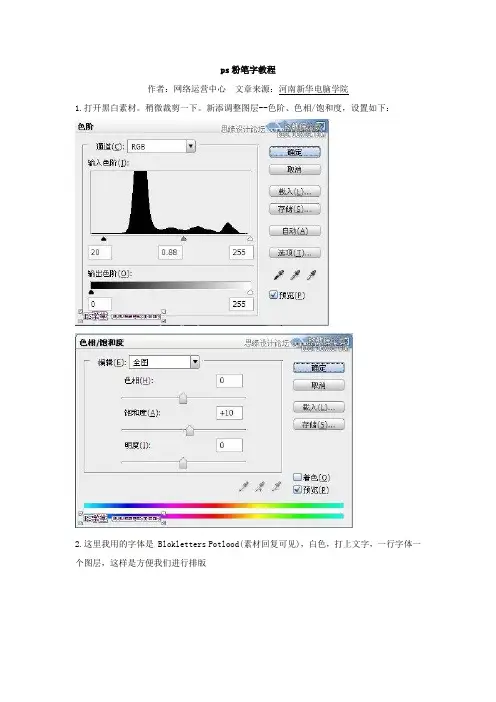Click the Saturation field showing +10
This screenshot has width=496, height=702.
pos(230,413)
